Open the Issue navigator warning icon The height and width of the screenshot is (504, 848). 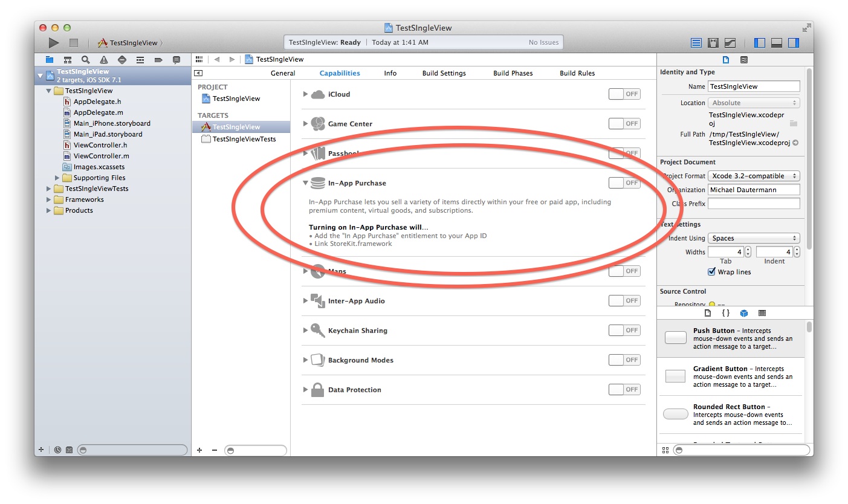click(x=103, y=59)
